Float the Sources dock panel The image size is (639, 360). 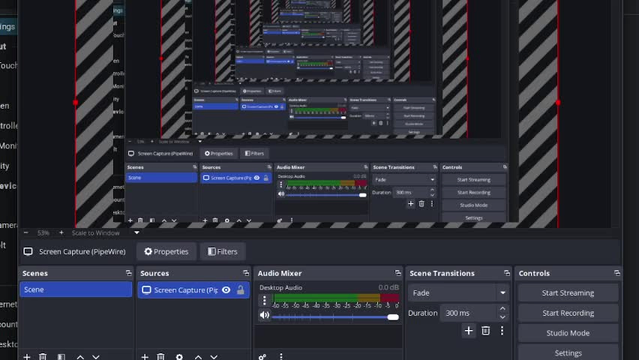click(x=246, y=273)
